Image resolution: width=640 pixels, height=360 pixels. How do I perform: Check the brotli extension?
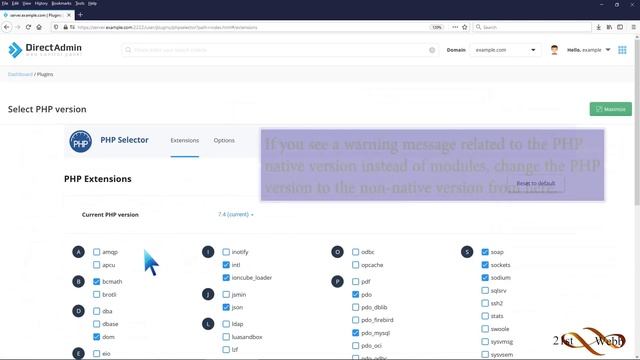pos(96,294)
